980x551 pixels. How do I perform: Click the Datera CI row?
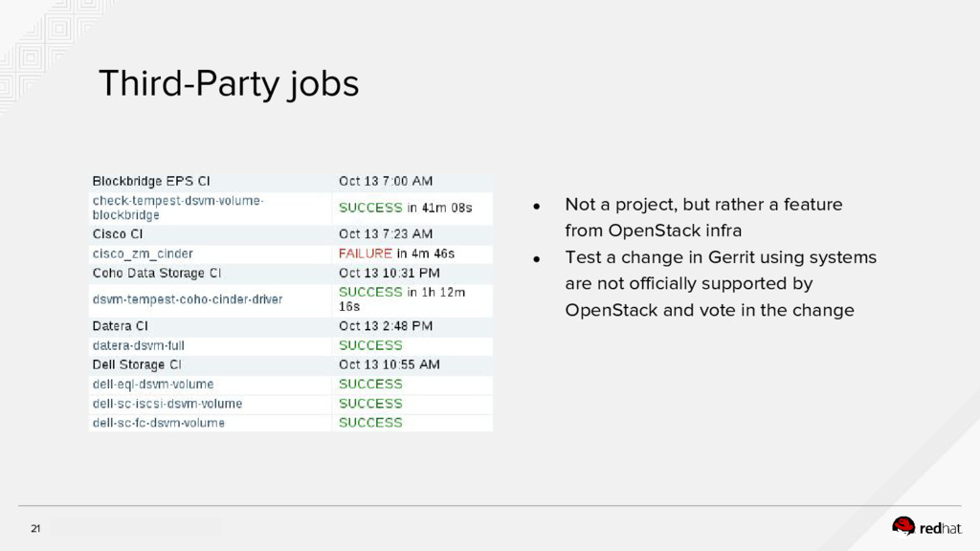121,325
